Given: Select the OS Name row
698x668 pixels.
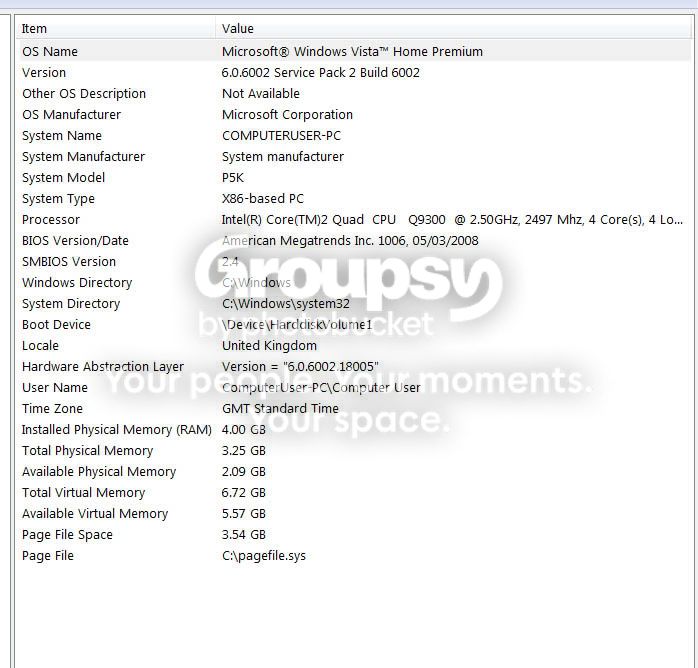Looking at the screenshot, I should [x=354, y=52].
